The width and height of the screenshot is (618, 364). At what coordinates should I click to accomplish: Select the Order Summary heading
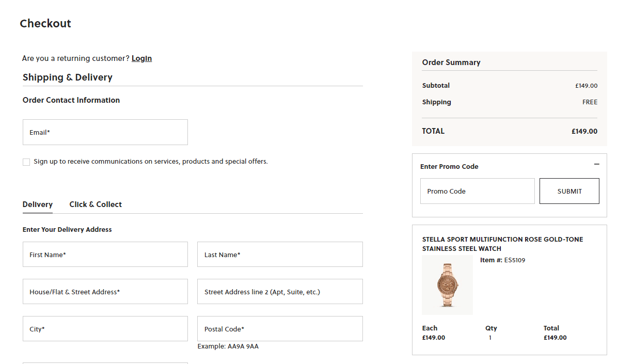(x=451, y=62)
